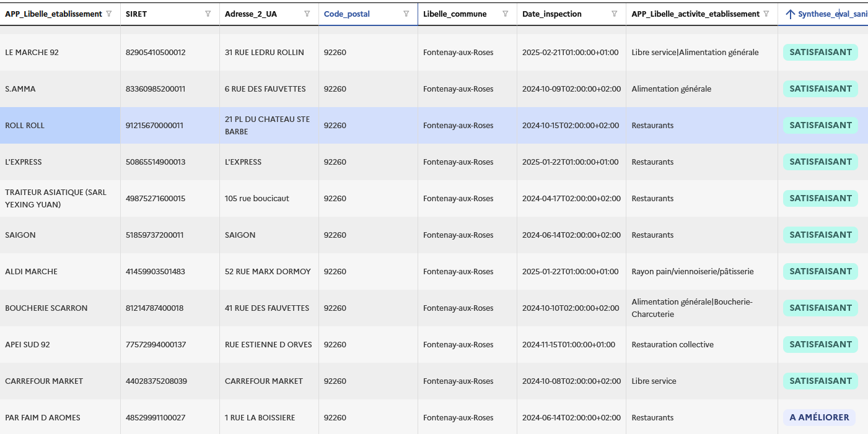Open filter icon in SIRET column
Viewport: 868px width, 434px height.
208,14
